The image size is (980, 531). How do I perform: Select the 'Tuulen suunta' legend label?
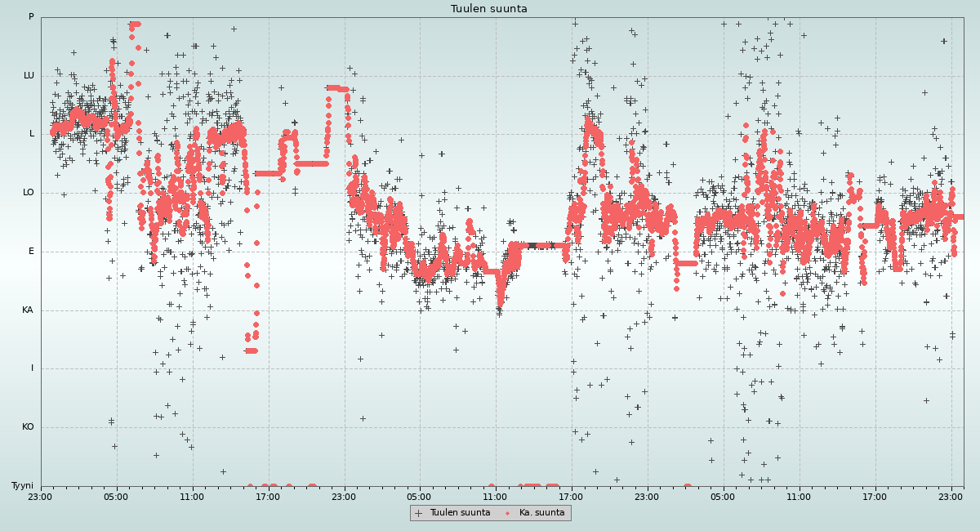pos(460,513)
